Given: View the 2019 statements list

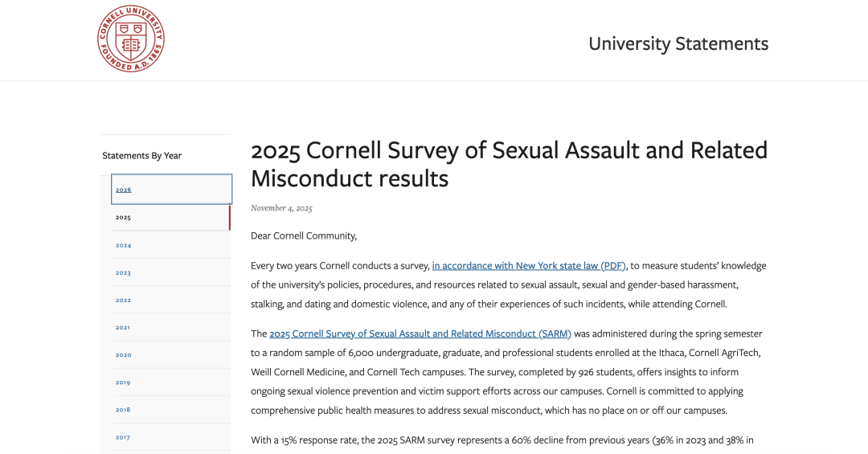Looking at the screenshot, I should coord(170,382).
